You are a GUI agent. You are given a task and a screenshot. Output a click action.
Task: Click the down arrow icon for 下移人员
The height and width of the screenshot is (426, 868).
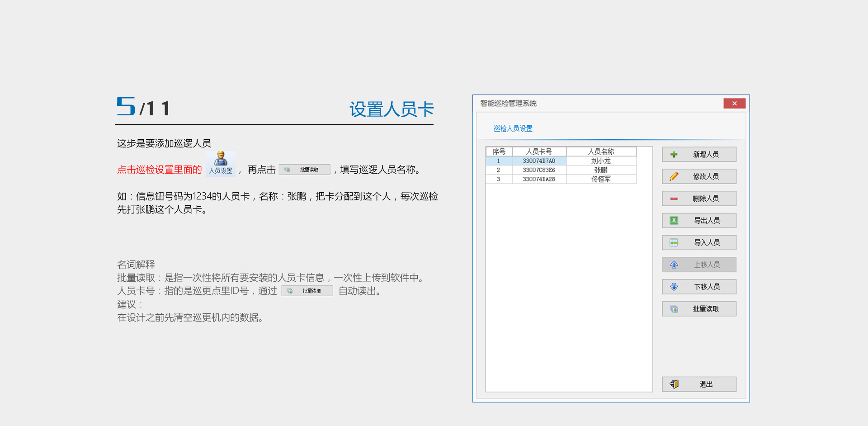click(674, 287)
